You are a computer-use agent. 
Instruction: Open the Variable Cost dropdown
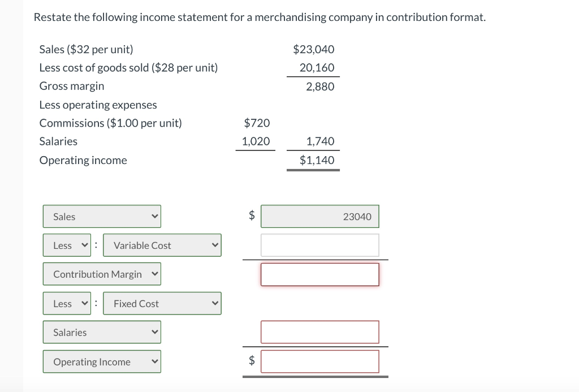pyautogui.click(x=162, y=245)
